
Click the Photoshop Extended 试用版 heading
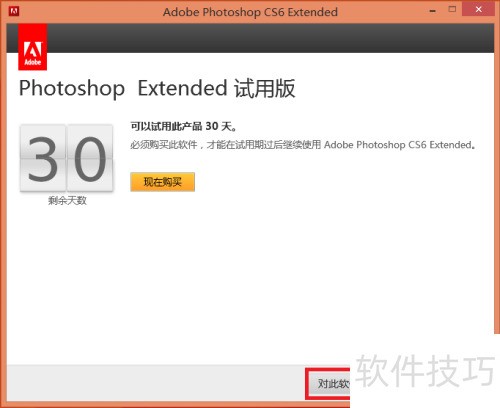click(157, 88)
